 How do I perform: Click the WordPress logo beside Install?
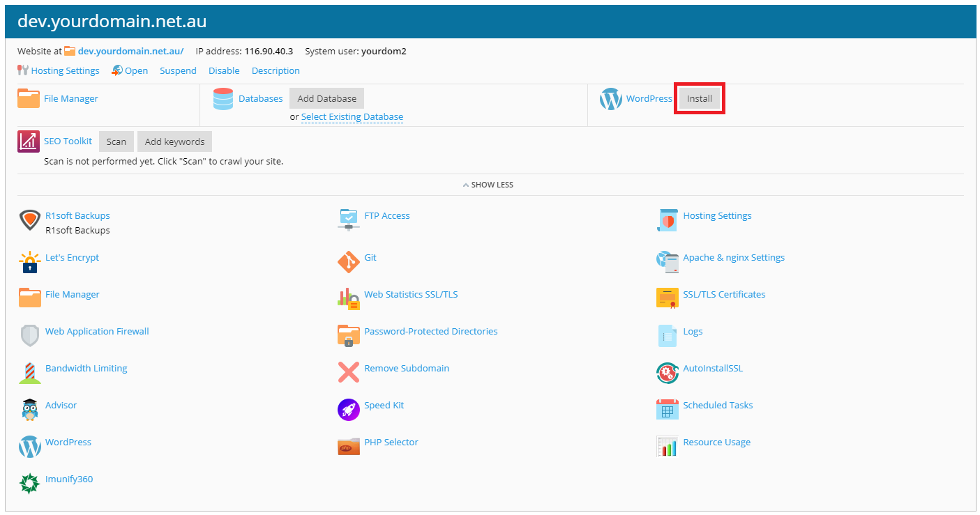(x=610, y=99)
